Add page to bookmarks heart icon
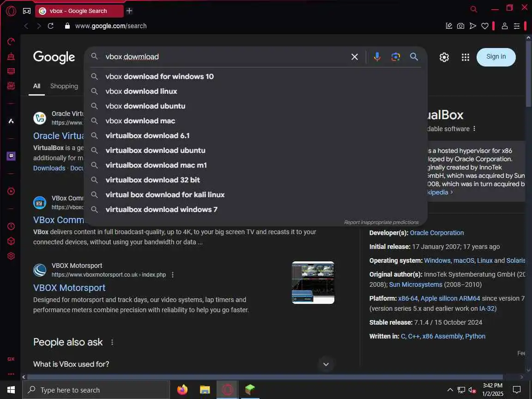The width and height of the screenshot is (532, 399). tap(485, 26)
